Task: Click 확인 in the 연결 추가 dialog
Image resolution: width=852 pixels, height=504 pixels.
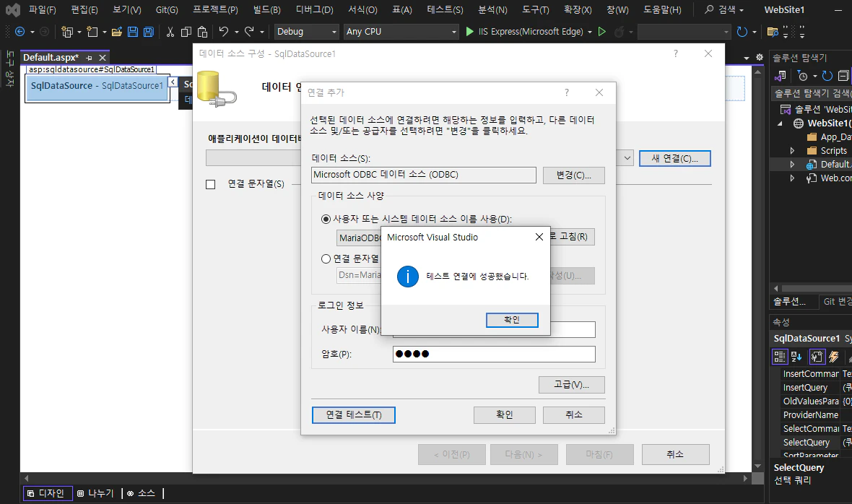Action: pyautogui.click(x=504, y=415)
